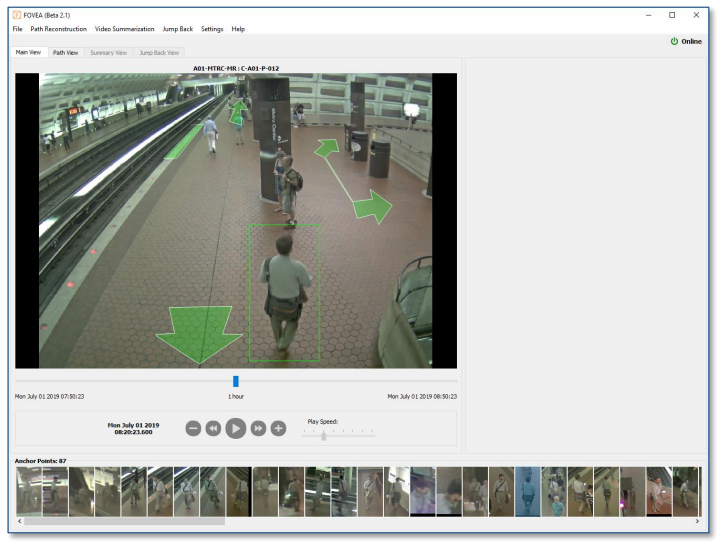This screenshot has height=542, width=718.
Task: Open the Settings menu
Action: [x=212, y=29]
